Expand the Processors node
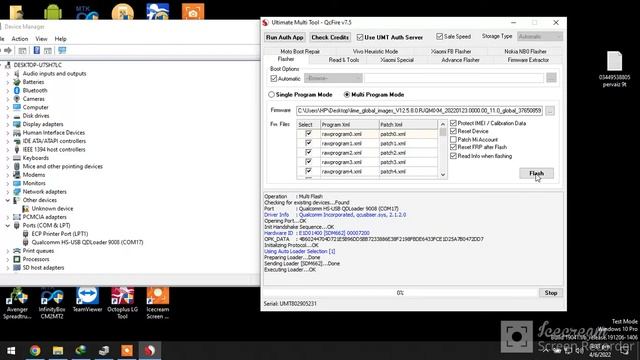The image size is (640, 360). click(x=7, y=260)
